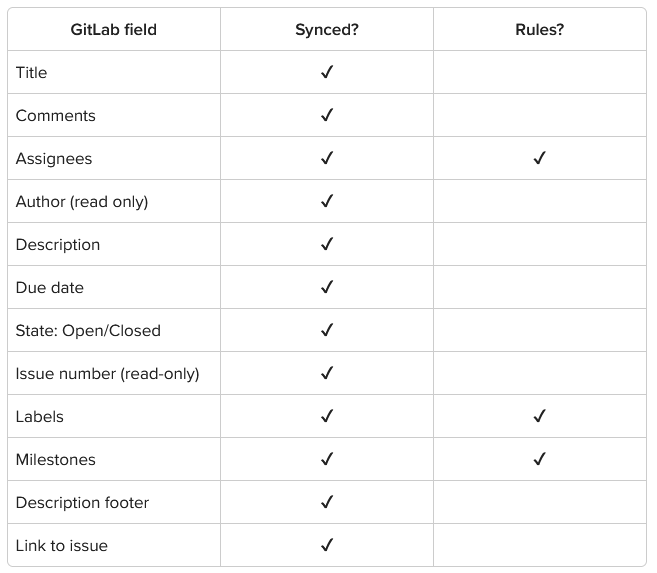657x573 pixels.
Task: Click the Synced checkmark for Title
Action: [x=327, y=72]
